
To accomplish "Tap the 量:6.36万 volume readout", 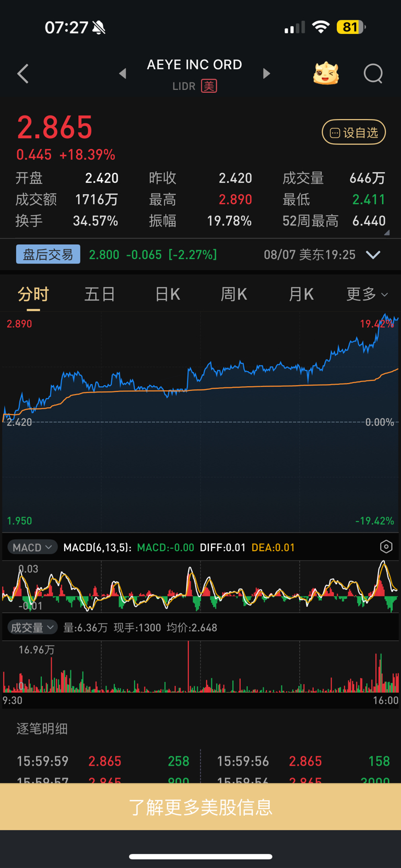I will click(86, 627).
